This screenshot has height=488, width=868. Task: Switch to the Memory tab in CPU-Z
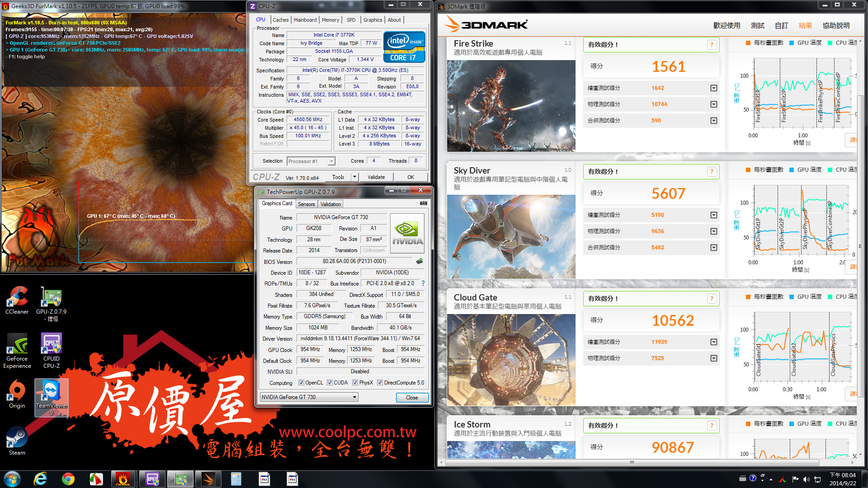tap(330, 20)
